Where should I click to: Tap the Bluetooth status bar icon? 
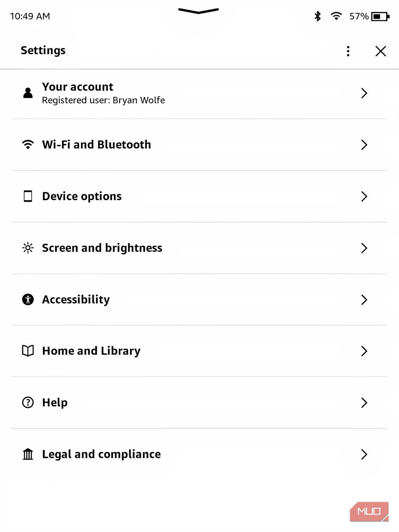pyautogui.click(x=318, y=16)
